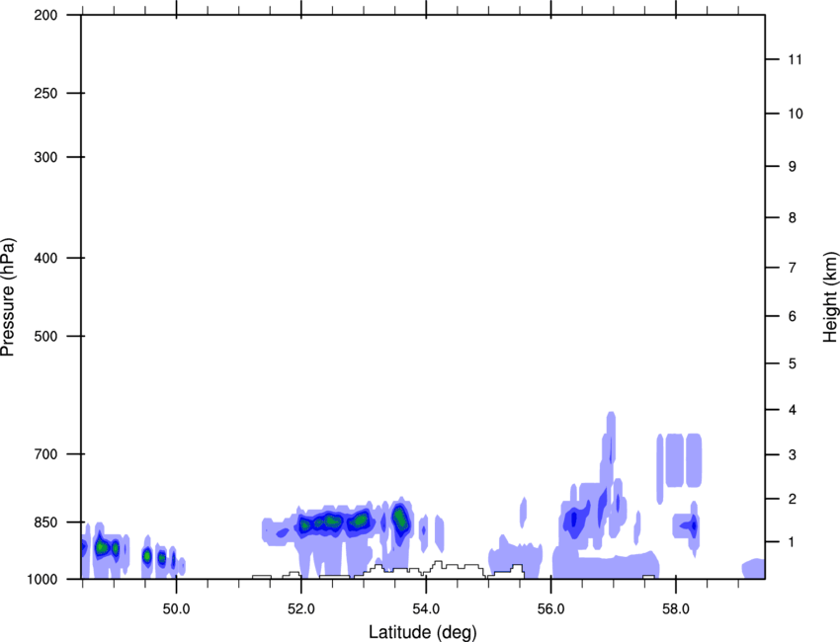The height and width of the screenshot is (642, 840).
Task: Click the 1 km height tick label
Action: point(793,542)
